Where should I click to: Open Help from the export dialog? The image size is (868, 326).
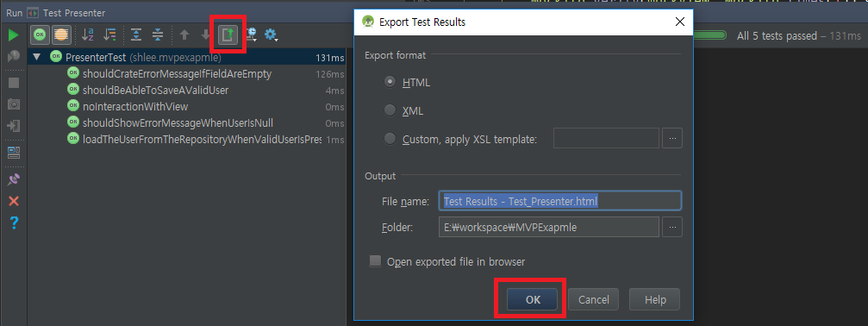click(x=655, y=299)
